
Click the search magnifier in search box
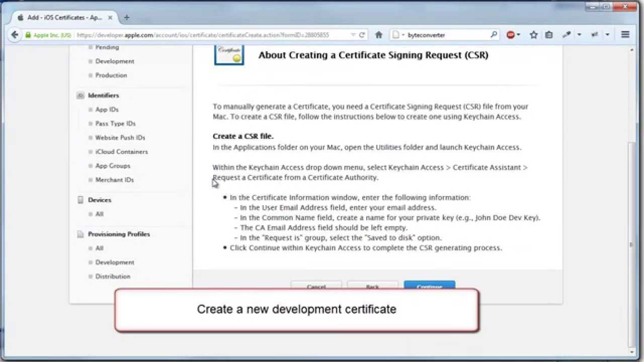coord(494,35)
